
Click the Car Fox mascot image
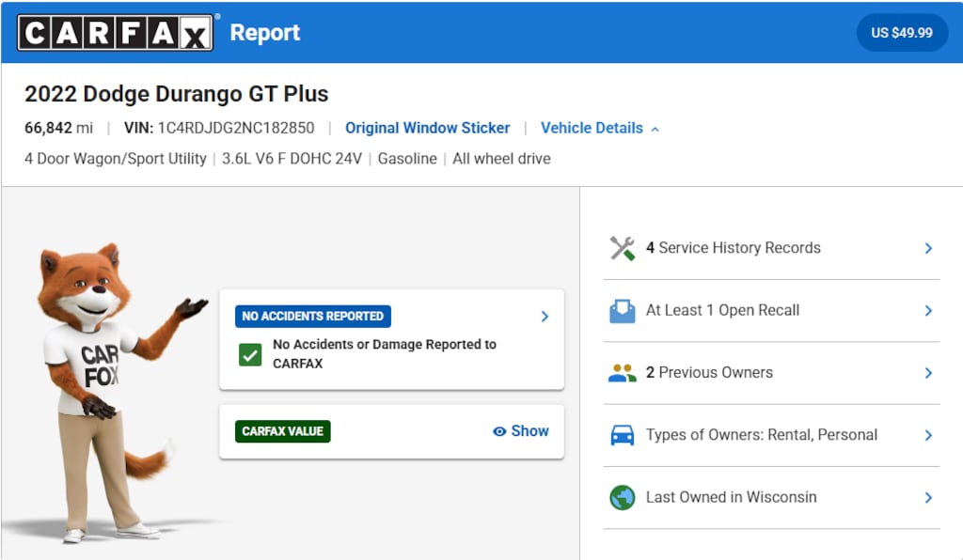(111, 393)
